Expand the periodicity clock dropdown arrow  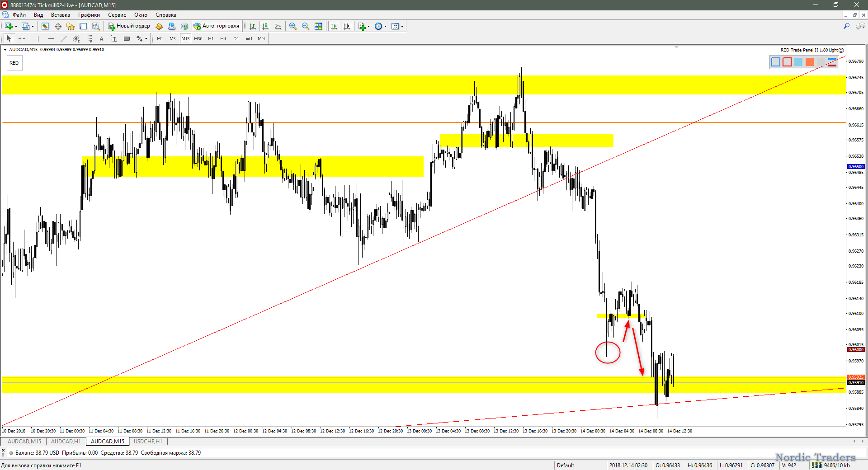coord(386,26)
